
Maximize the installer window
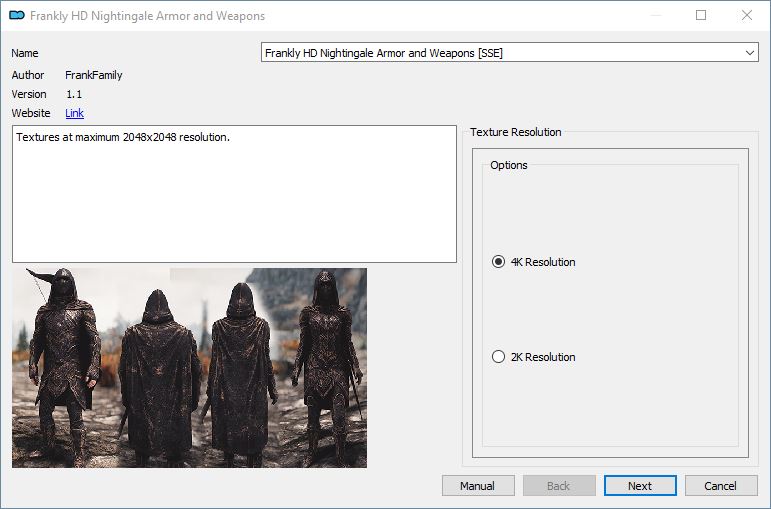click(701, 15)
